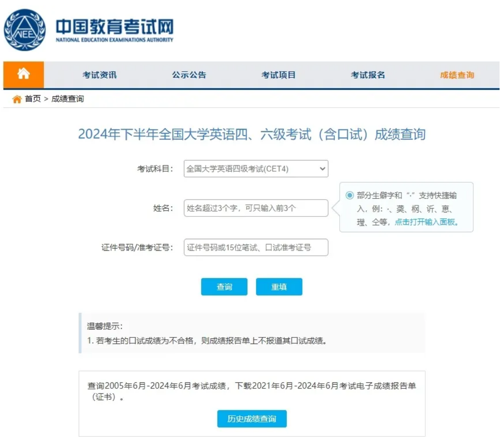
Task: Go to the 公示公告 menu item
Action: pyautogui.click(x=189, y=75)
